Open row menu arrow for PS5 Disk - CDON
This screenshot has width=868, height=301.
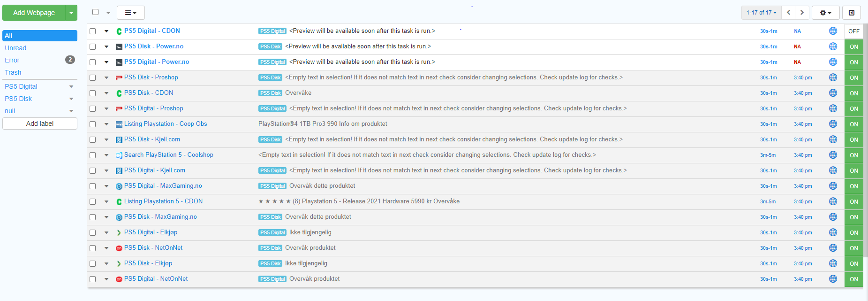pyautogui.click(x=106, y=93)
